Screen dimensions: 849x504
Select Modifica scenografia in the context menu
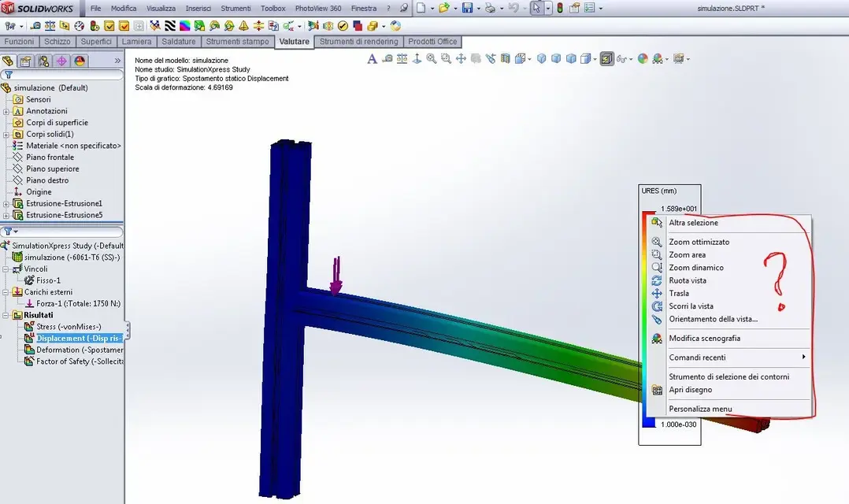coord(704,339)
